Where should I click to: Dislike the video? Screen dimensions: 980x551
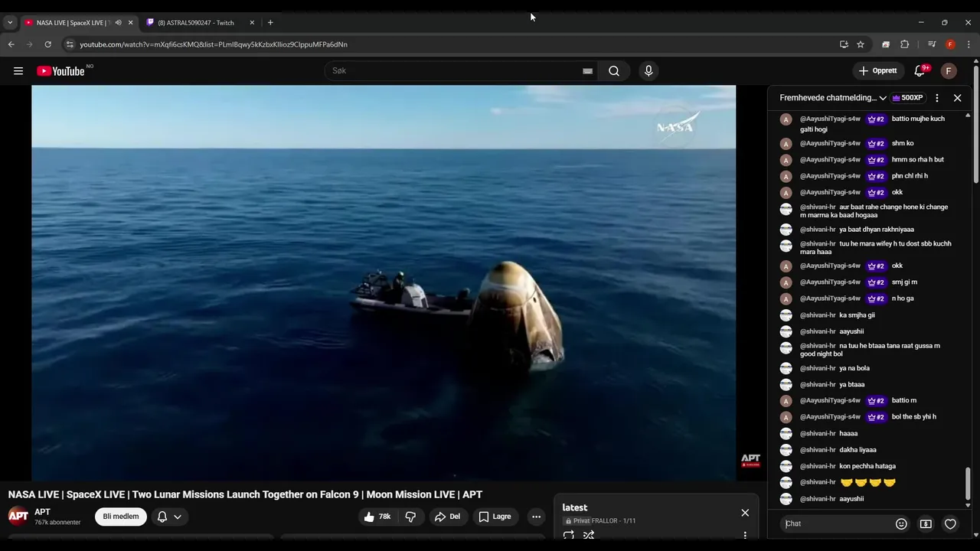pos(410,517)
